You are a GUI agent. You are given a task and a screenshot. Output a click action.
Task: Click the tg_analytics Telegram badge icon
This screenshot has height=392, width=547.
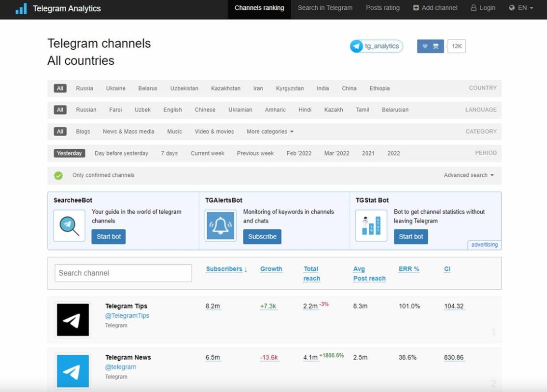coord(356,46)
